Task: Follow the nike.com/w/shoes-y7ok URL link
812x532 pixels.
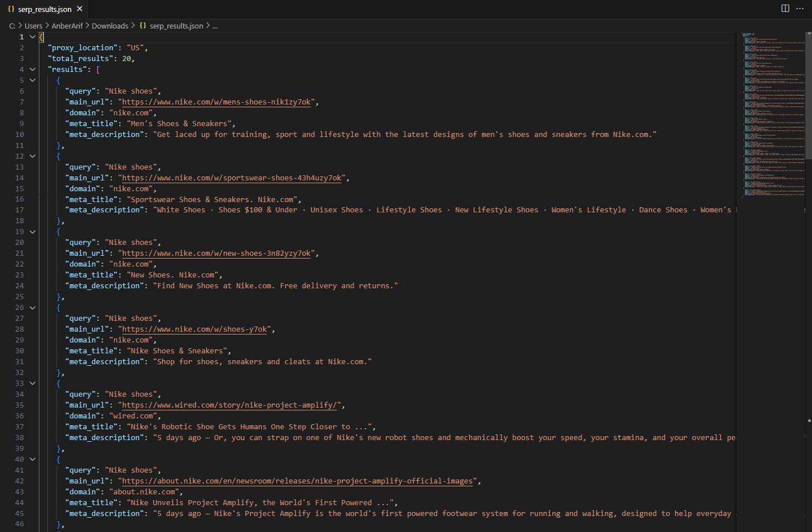Action: pyautogui.click(x=195, y=329)
